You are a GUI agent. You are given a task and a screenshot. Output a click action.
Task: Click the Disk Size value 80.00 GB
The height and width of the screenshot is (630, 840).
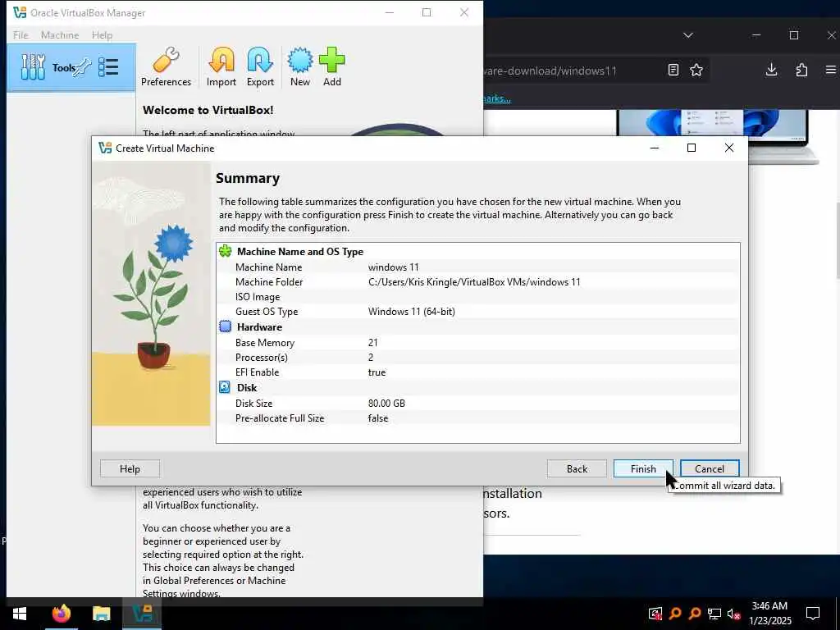point(386,403)
